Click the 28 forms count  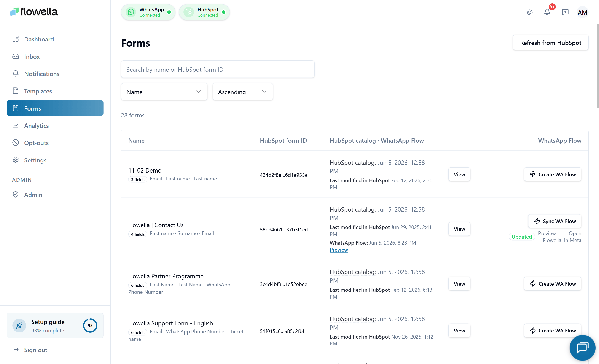(x=133, y=115)
